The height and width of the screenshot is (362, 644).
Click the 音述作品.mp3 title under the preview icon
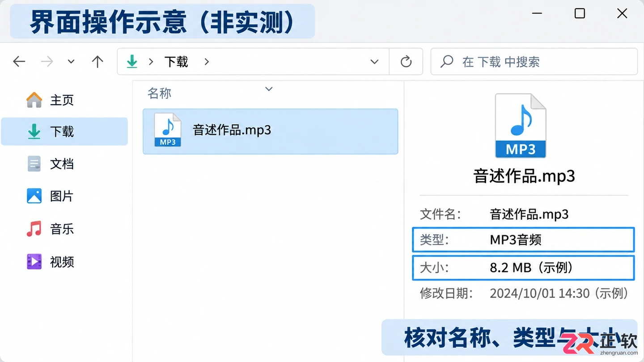pyautogui.click(x=524, y=176)
